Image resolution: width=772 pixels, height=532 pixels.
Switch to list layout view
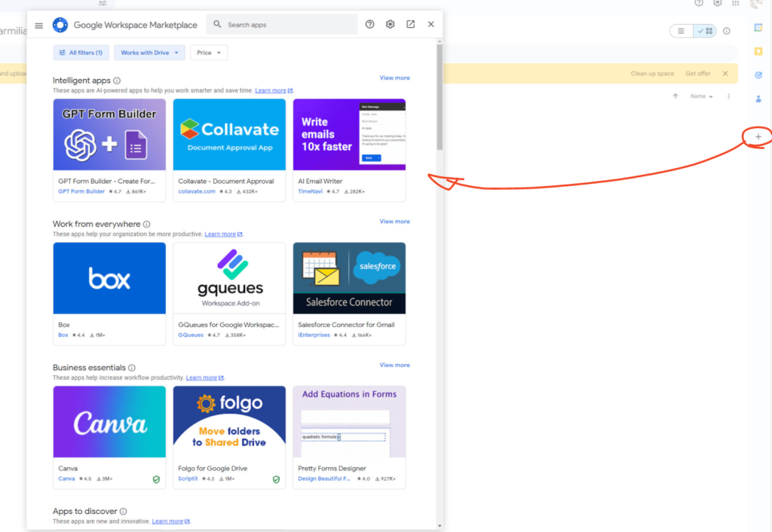tap(682, 31)
